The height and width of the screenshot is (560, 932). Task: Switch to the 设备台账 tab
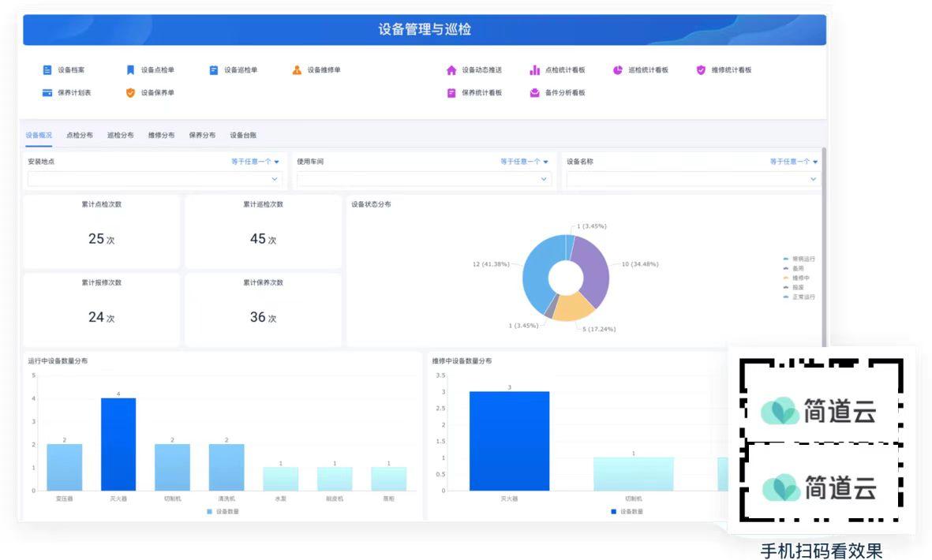pos(243,136)
